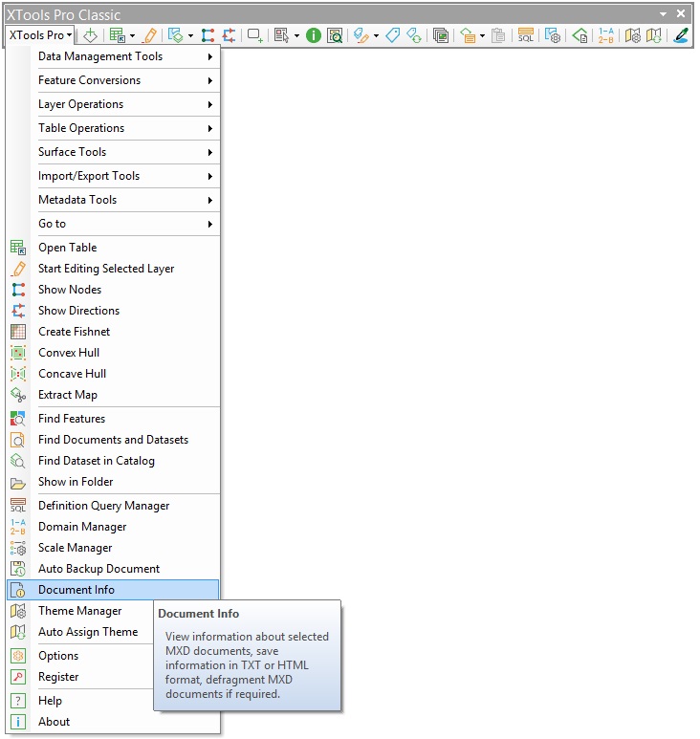The height and width of the screenshot is (739, 700).
Task: Open Scale Manager from menu
Action: [x=113, y=548]
